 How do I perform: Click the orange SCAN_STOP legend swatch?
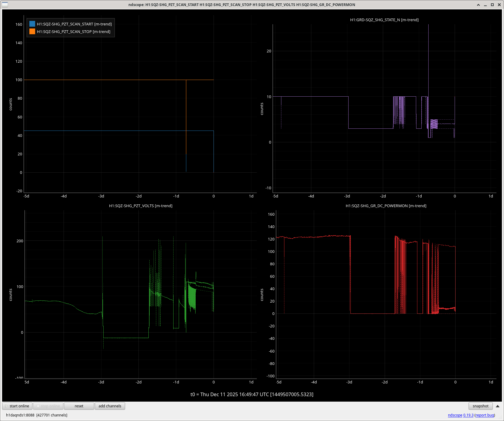click(x=32, y=31)
